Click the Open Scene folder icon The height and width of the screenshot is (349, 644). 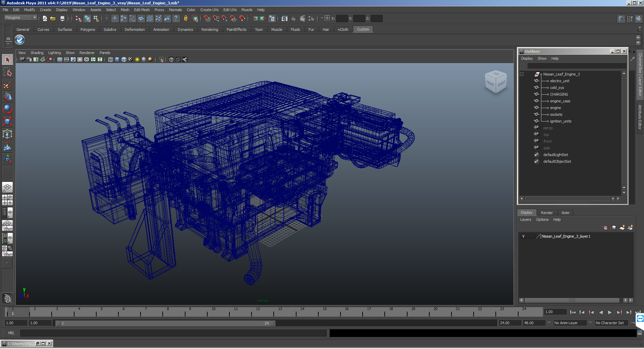click(x=53, y=18)
